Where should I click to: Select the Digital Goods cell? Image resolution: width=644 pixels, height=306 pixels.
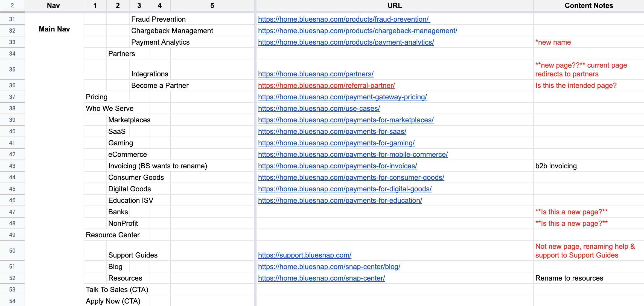129,189
